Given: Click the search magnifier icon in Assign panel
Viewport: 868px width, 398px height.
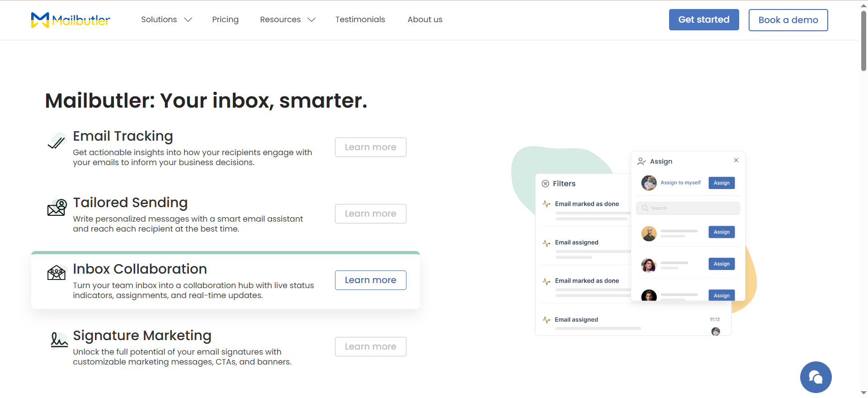Looking at the screenshot, I should (645, 208).
